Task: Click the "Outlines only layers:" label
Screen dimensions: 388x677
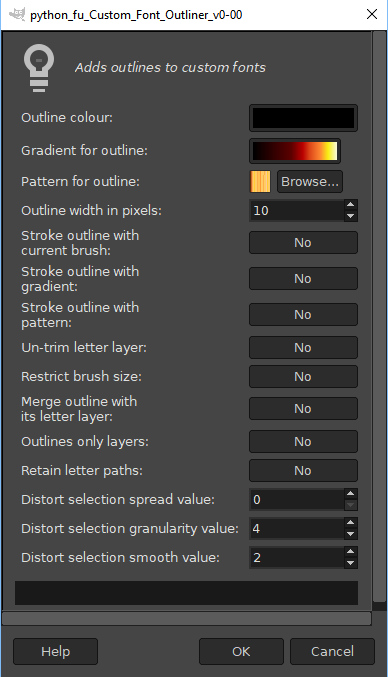Action: pos(85,441)
